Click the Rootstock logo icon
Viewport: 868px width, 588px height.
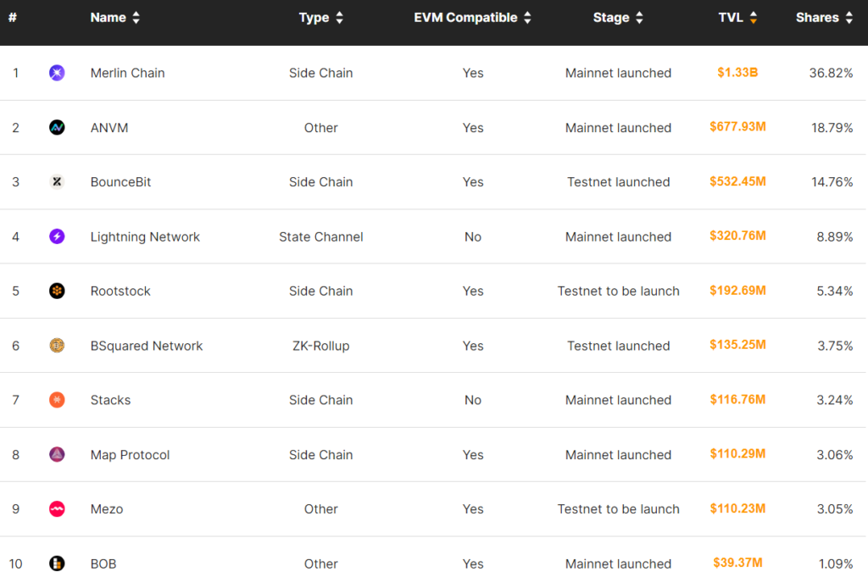[57, 291]
